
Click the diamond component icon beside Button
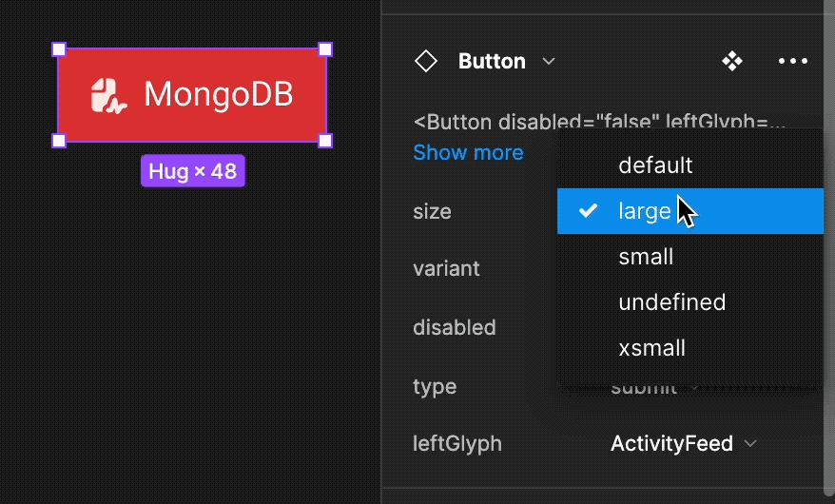tap(426, 62)
